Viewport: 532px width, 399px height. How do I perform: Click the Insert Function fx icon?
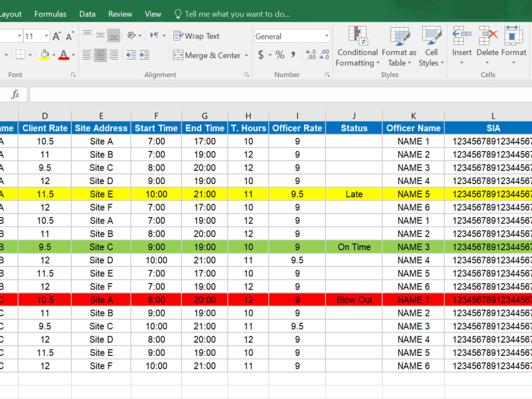15,94
